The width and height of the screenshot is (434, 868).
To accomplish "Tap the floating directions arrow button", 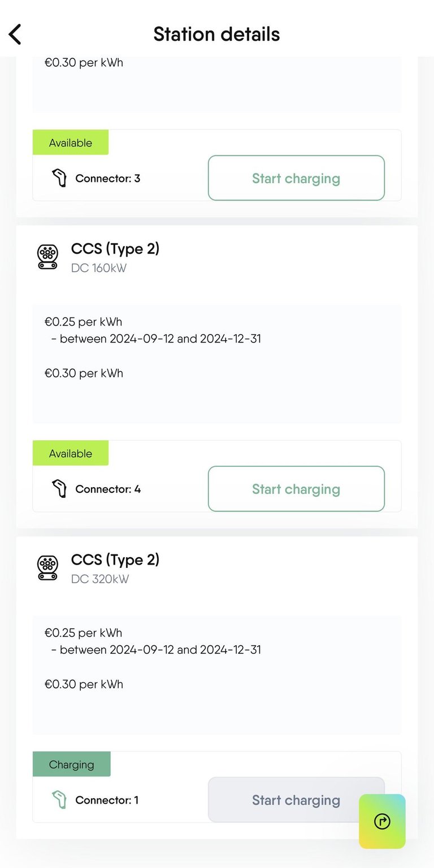I will pos(382,821).
